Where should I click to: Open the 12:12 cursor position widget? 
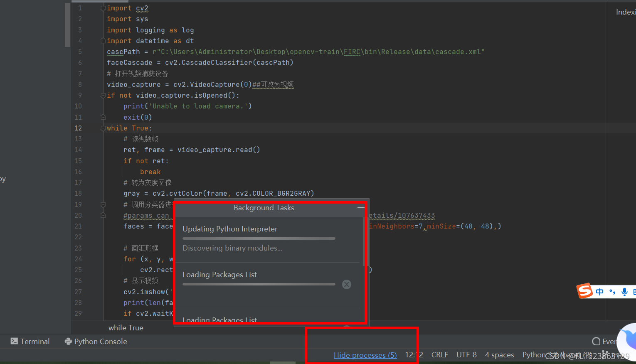[x=414, y=355]
